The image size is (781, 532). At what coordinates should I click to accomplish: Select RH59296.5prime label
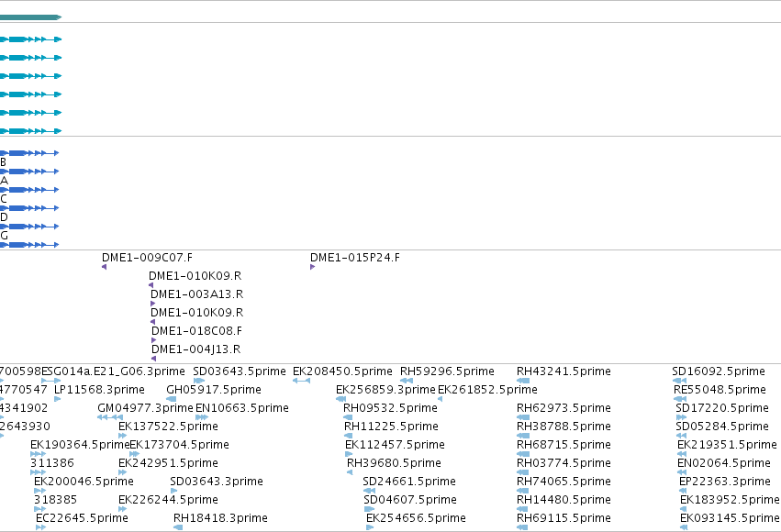click(447, 371)
